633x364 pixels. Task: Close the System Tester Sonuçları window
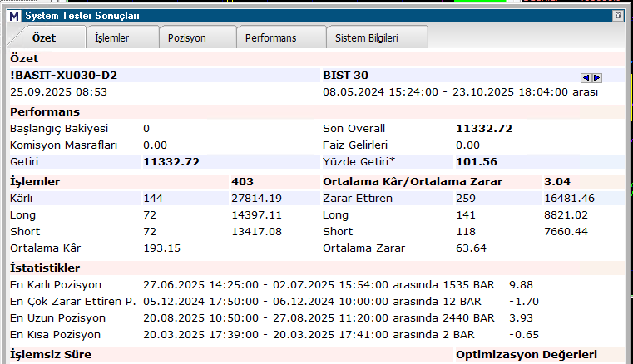[x=618, y=16]
